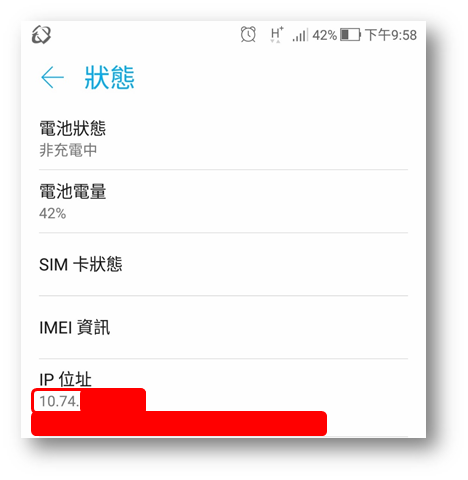This screenshot has height=480, width=468.
Task: Tap the signal strength bars icon
Action: 300,35
